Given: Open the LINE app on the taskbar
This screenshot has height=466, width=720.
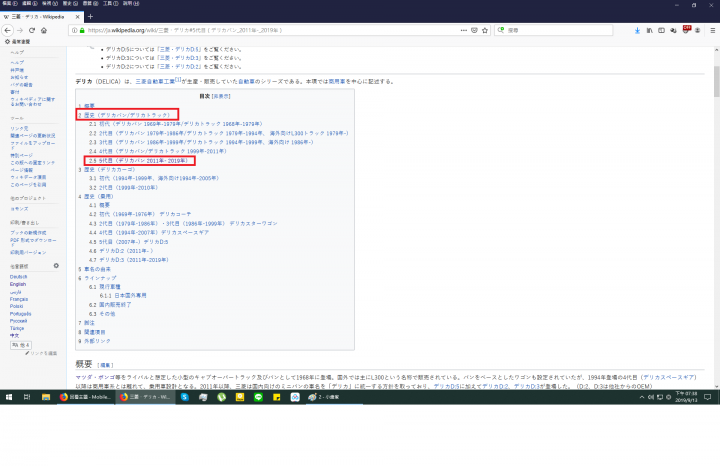Looking at the screenshot, I should (x=258, y=397).
